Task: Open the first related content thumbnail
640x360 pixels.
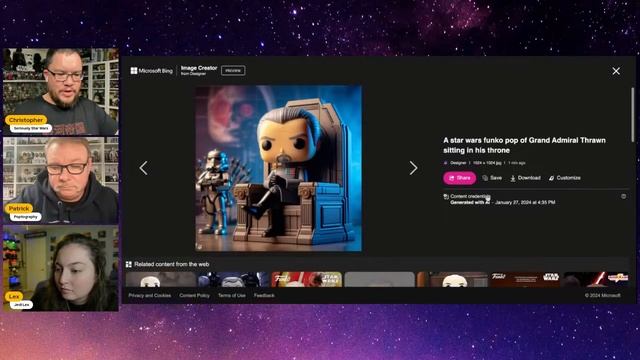Action: click(x=161, y=280)
